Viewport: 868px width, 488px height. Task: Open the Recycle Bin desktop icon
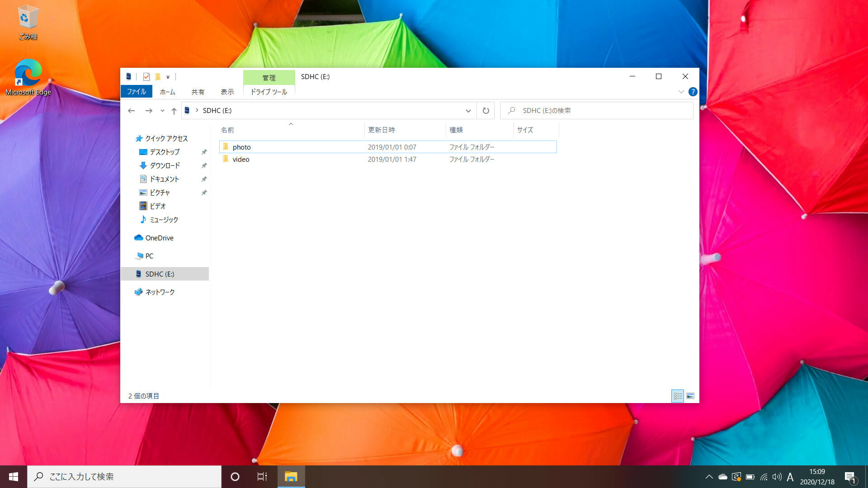[28, 23]
